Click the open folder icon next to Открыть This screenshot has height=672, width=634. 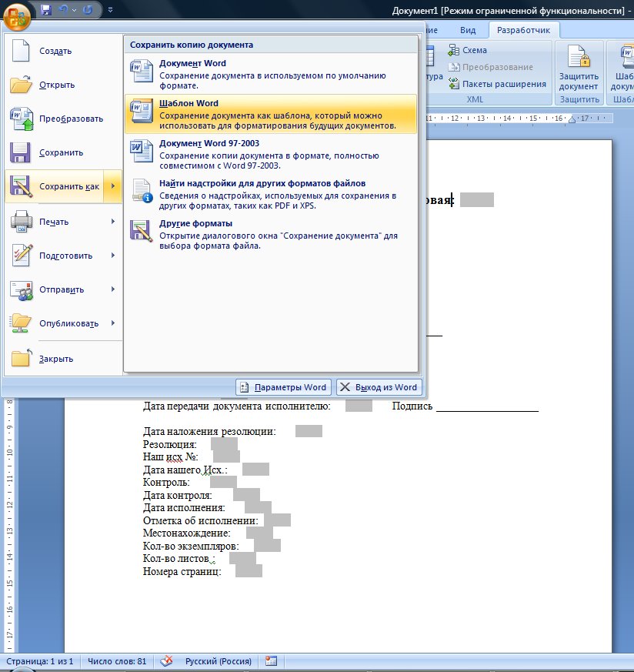click(x=21, y=85)
